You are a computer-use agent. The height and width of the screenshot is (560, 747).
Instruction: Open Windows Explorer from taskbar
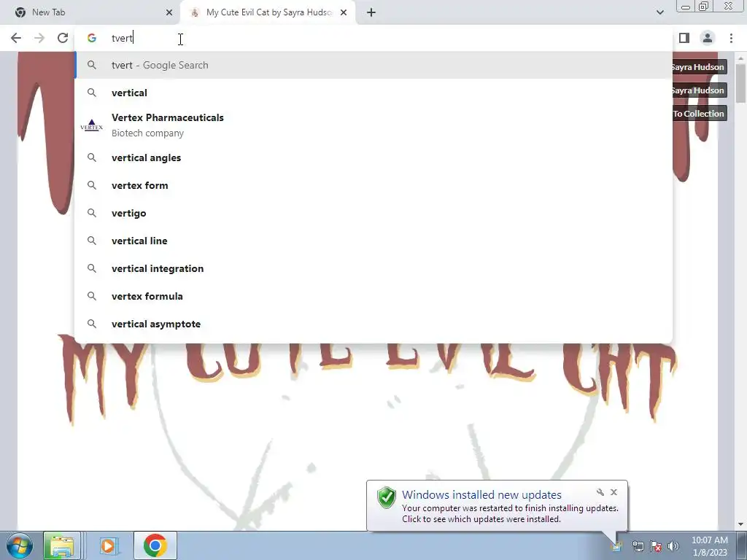(62, 545)
